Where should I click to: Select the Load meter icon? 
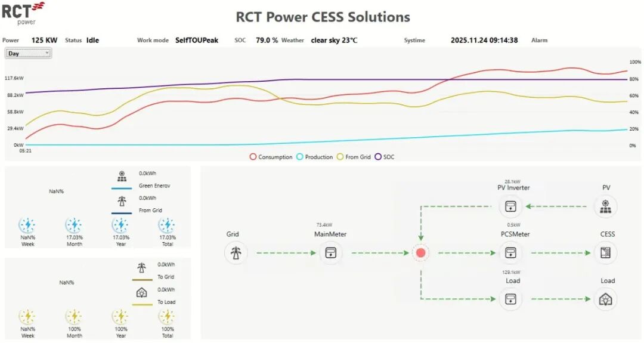point(510,299)
